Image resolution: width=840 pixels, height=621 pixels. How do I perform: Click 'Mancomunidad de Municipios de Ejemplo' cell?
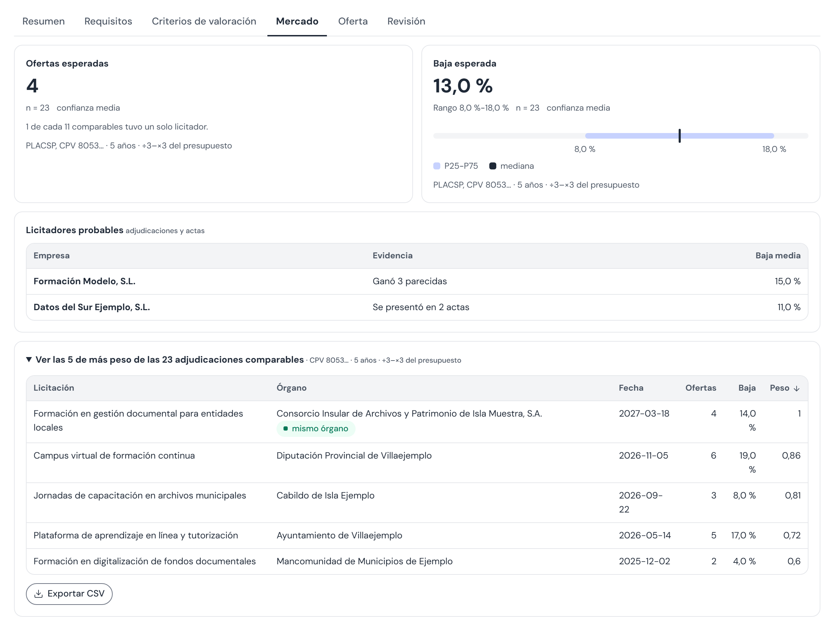[365, 561]
